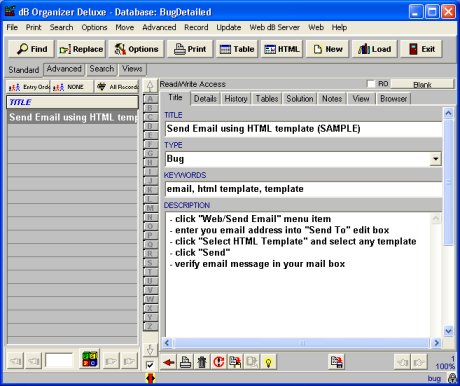Select the Views tab on left panel
The height and width of the screenshot is (386, 460).
pyautogui.click(x=132, y=69)
